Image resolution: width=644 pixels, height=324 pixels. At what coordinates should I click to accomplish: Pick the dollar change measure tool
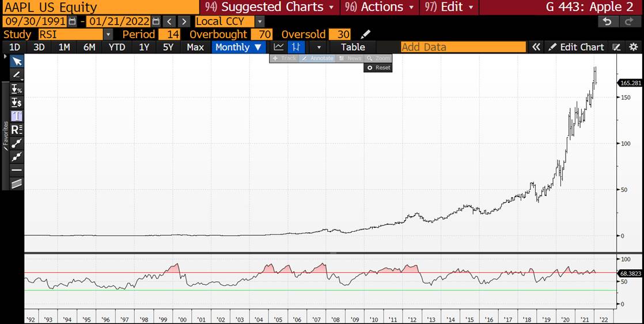pyautogui.click(x=17, y=103)
